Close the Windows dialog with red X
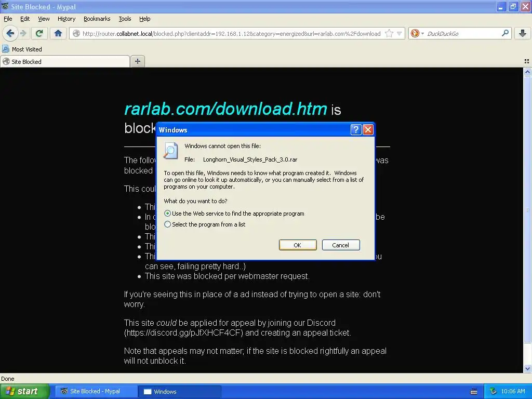This screenshot has height=399, width=532. 368,129
